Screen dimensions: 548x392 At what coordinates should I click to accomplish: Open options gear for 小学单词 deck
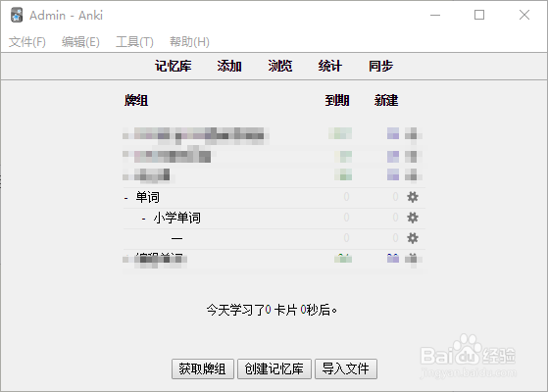[x=413, y=218]
